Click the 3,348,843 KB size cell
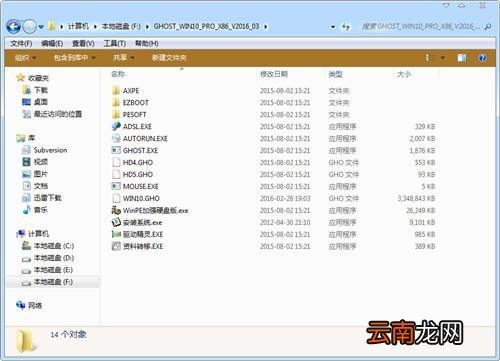This screenshot has width=500, height=361. point(416,198)
